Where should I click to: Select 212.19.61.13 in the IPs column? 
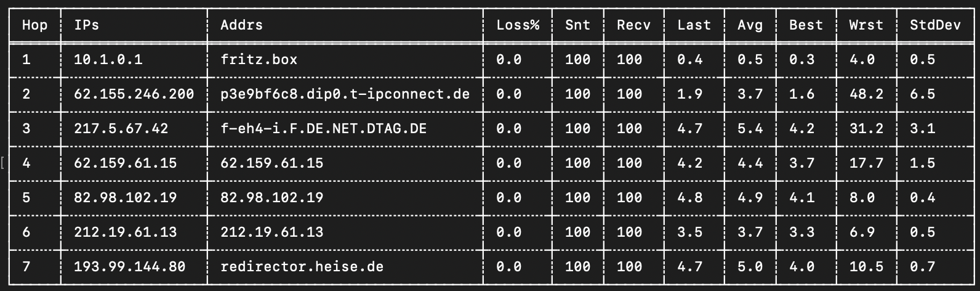pos(125,232)
